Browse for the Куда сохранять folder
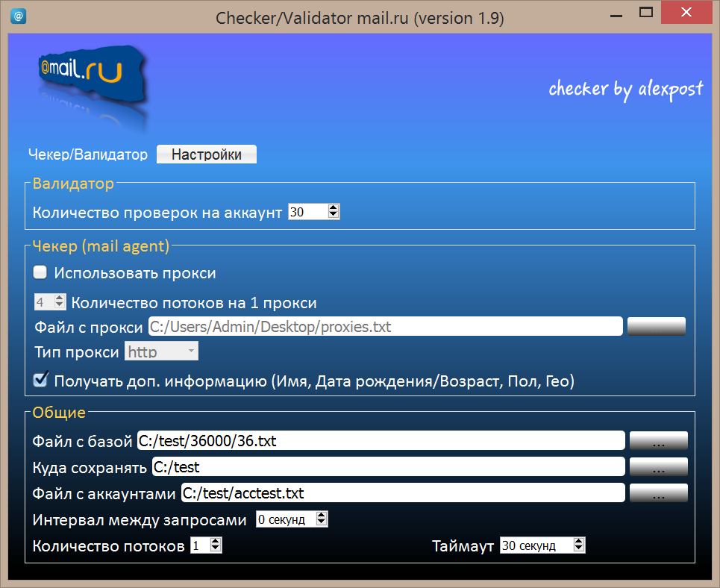The image size is (720, 588). click(658, 467)
